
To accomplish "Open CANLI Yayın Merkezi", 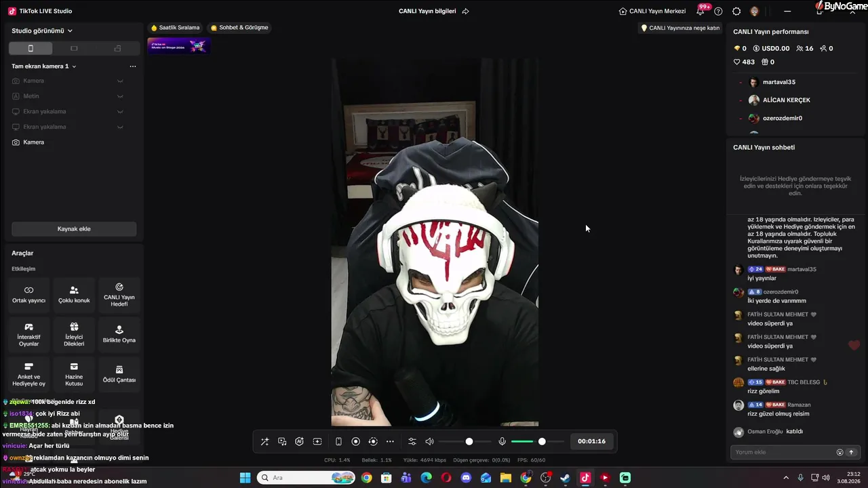I will 652,12.
